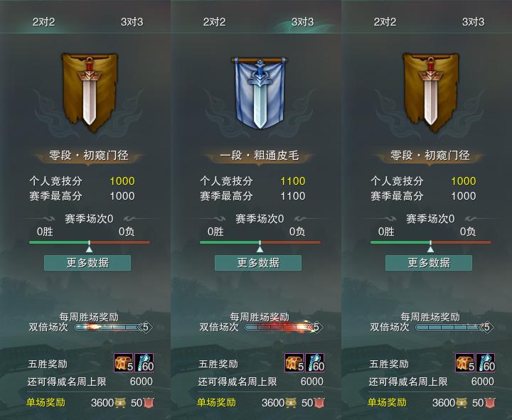Switch to 2对2 tab in right panel
Viewport: 512px width, 420px height.
pos(385,22)
